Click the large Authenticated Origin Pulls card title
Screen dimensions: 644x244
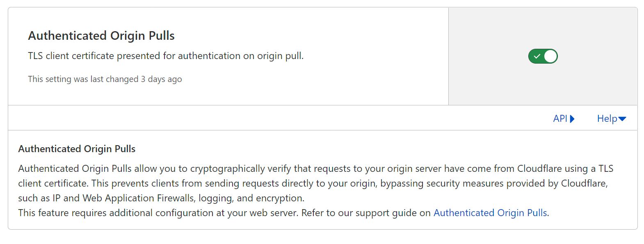(101, 36)
